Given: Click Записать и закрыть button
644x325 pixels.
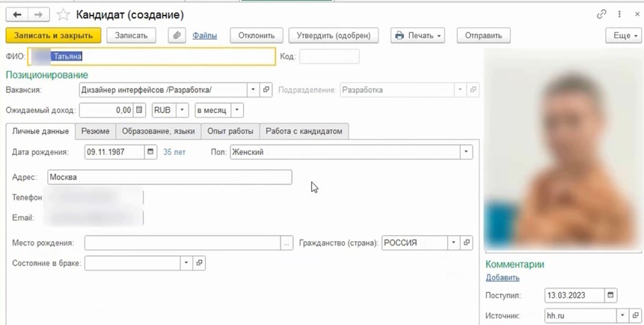Looking at the screenshot, I should [53, 35].
